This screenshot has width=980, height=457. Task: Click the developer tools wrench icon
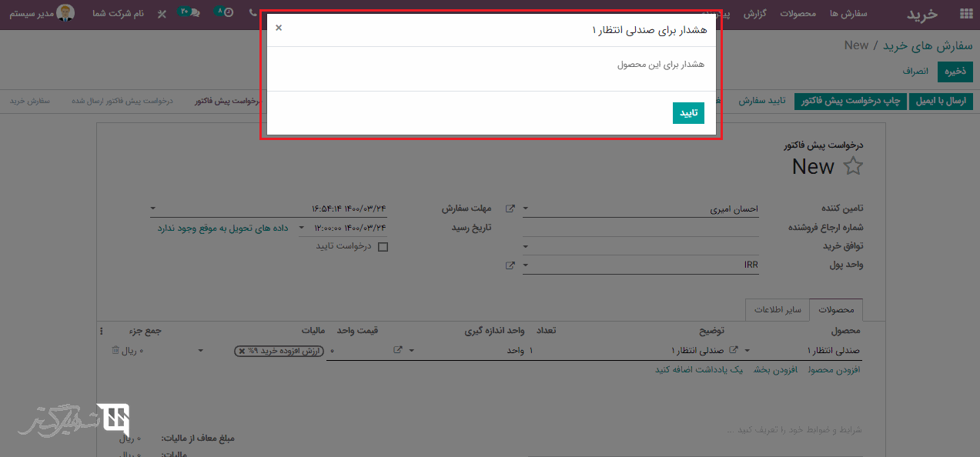[162, 14]
